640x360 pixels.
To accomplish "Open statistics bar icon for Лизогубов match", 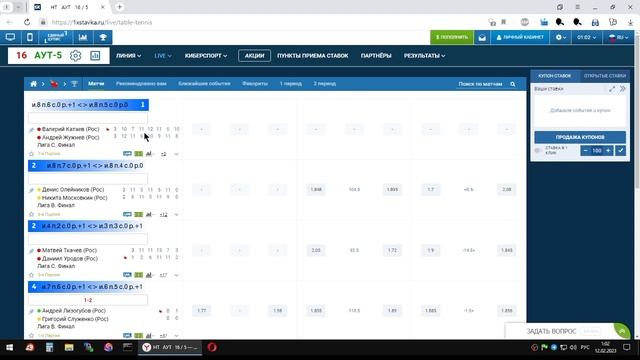I will 149,336.
